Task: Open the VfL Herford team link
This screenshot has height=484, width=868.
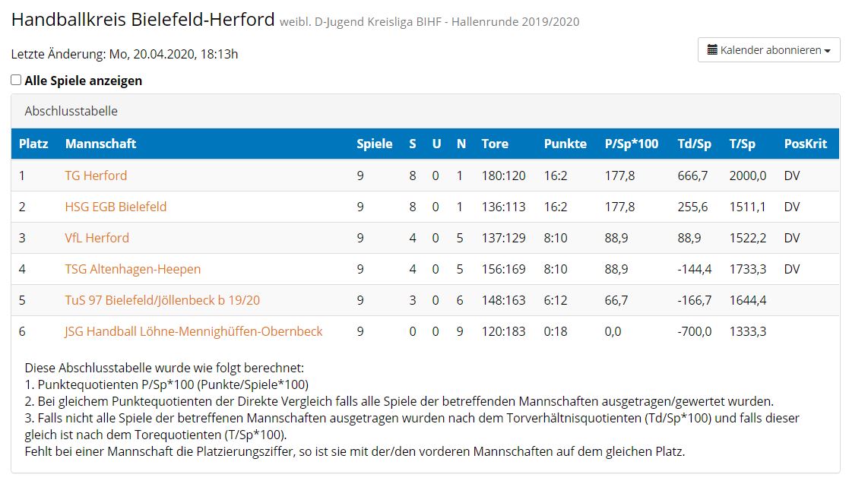Action: 97,238
